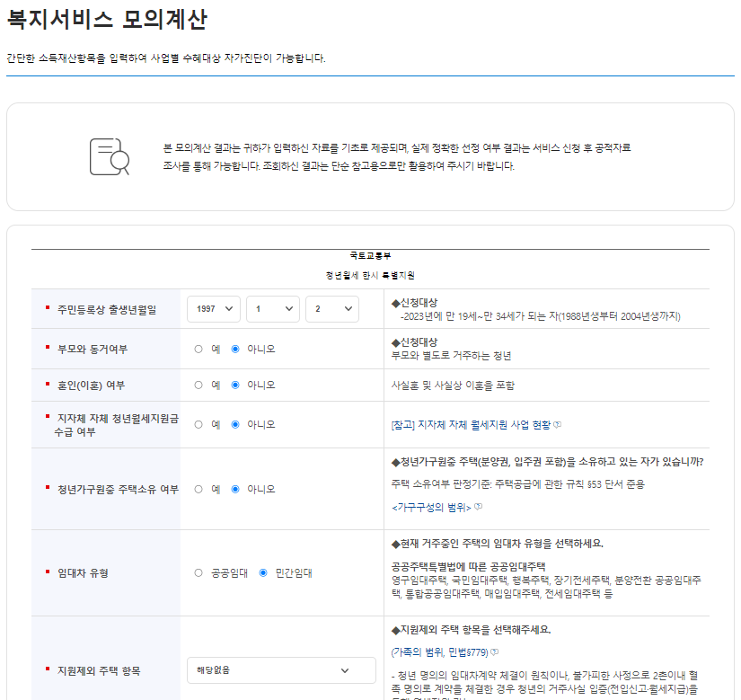Open the birth day dropdown
Screen dimensions: 741x700
331,308
